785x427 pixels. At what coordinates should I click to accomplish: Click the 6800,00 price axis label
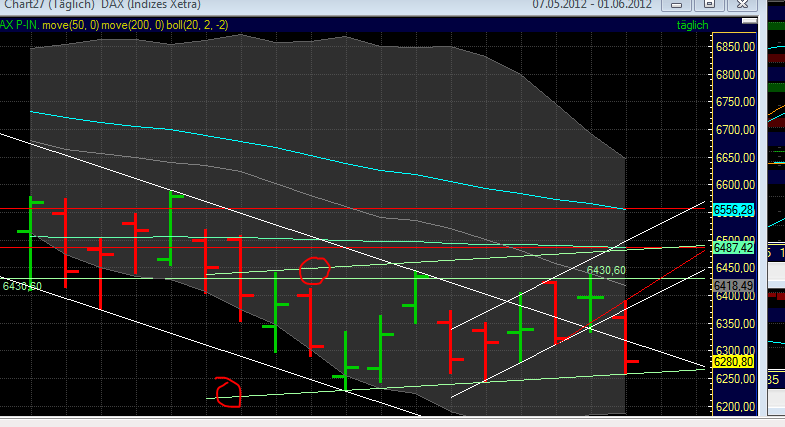pos(735,75)
